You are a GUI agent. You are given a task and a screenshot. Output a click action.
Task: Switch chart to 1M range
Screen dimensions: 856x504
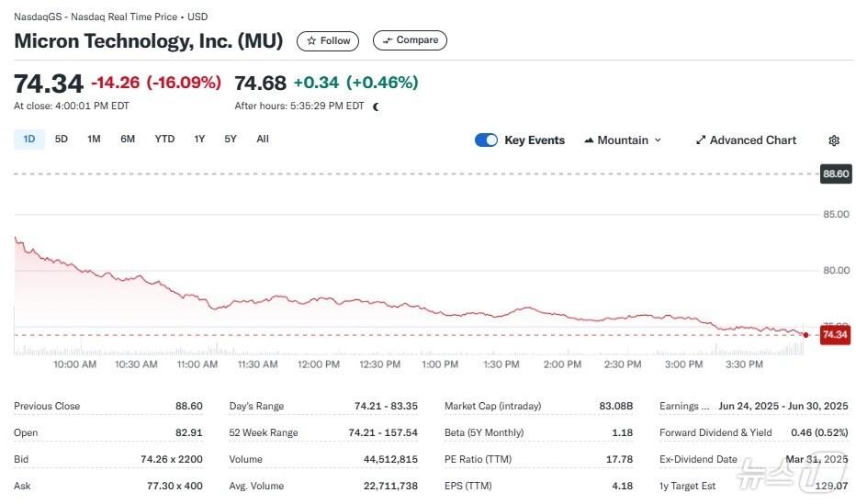point(94,140)
